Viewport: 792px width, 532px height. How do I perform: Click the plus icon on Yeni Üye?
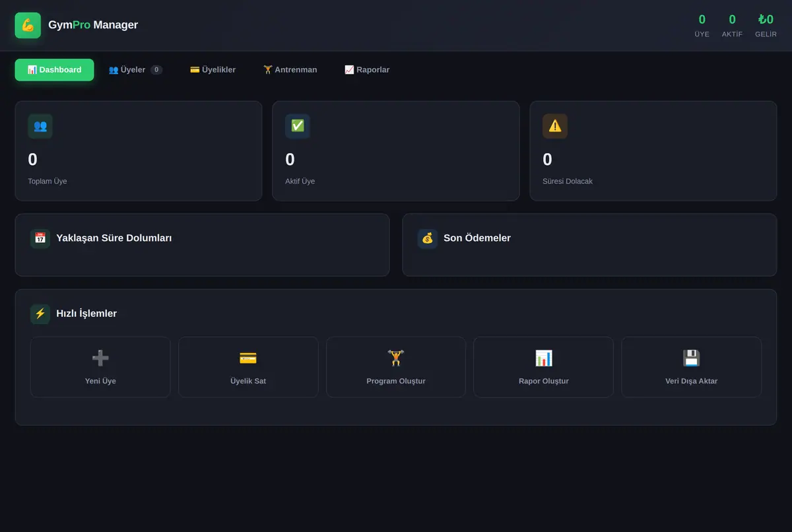click(x=100, y=358)
